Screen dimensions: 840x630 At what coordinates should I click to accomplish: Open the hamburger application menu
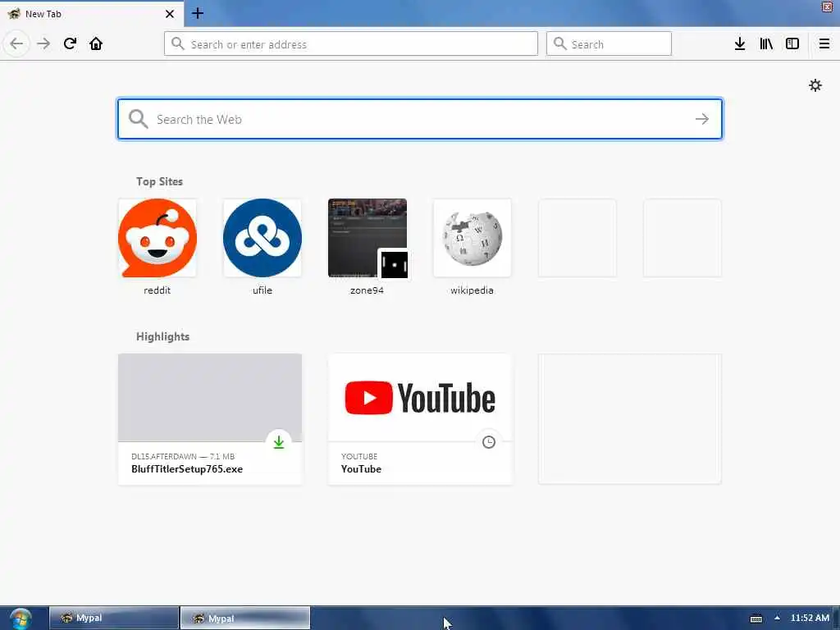(x=824, y=43)
